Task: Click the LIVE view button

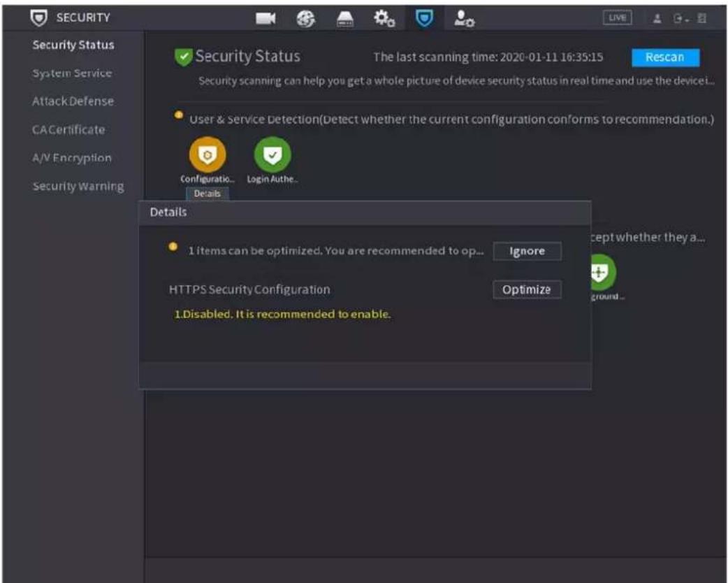Action: click(x=617, y=18)
